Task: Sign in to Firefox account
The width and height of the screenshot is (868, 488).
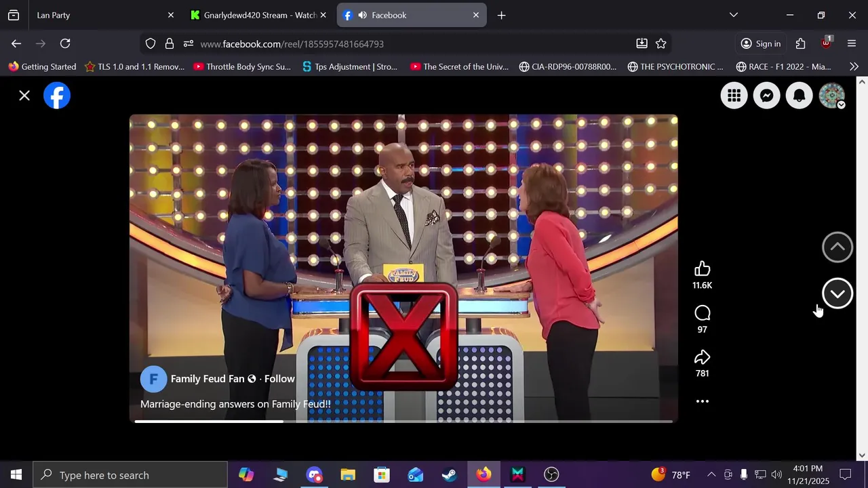Action: 761,43
